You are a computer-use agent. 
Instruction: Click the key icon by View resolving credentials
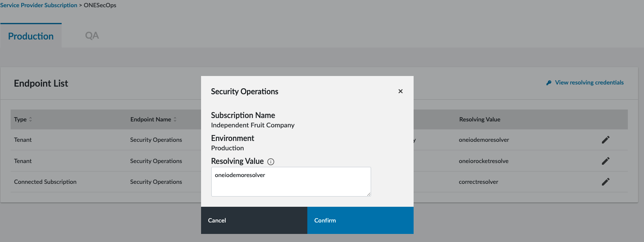[x=549, y=83]
